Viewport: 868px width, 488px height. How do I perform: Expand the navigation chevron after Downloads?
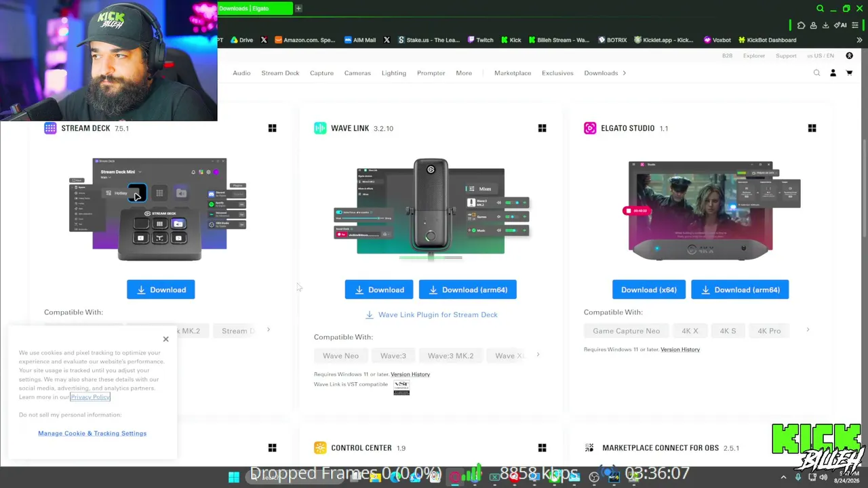coord(624,73)
